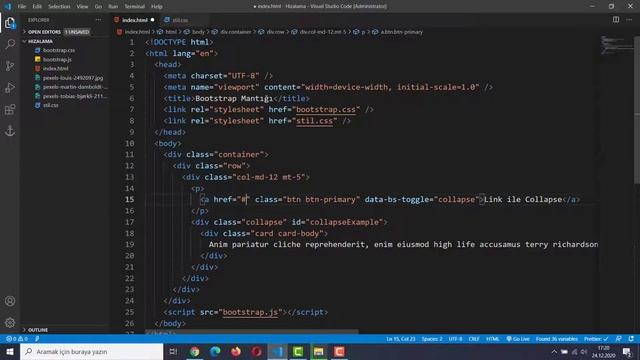The image size is (640, 360).
Task: Open Google Chrome from the taskbar
Action: [x=195, y=351]
